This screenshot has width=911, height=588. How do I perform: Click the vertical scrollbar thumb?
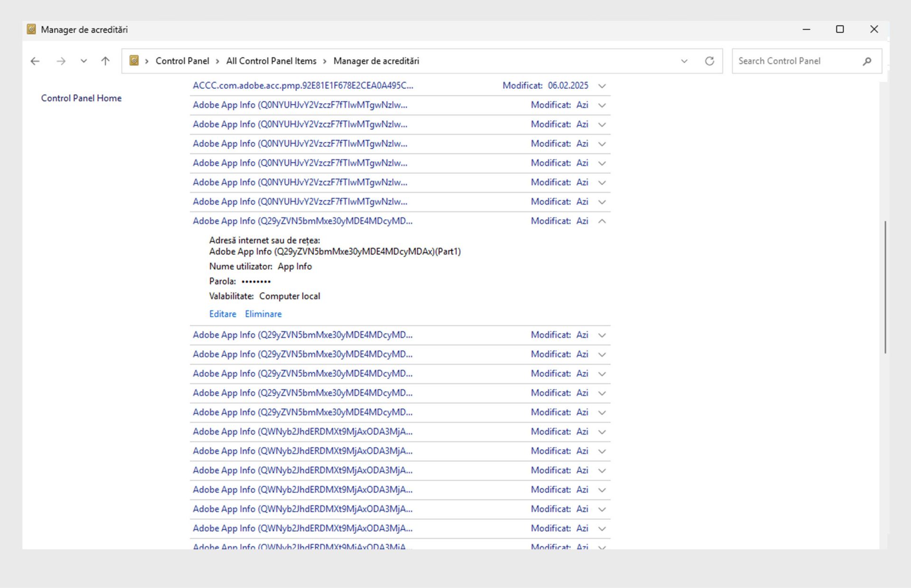[885, 287]
